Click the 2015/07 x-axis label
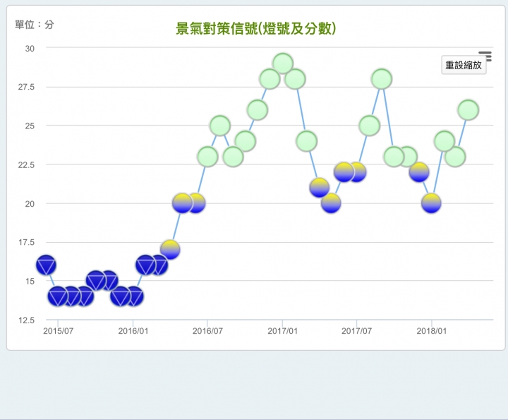The width and height of the screenshot is (508, 420). pyautogui.click(x=59, y=331)
